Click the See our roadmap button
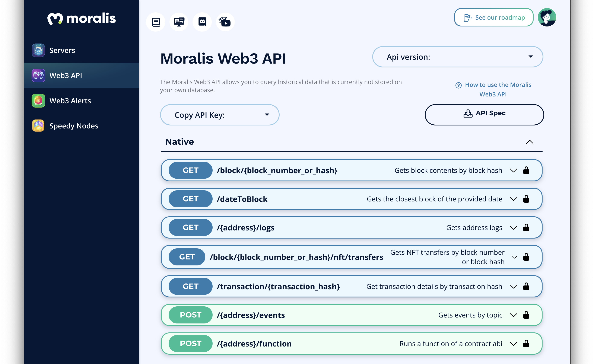 [493, 17]
